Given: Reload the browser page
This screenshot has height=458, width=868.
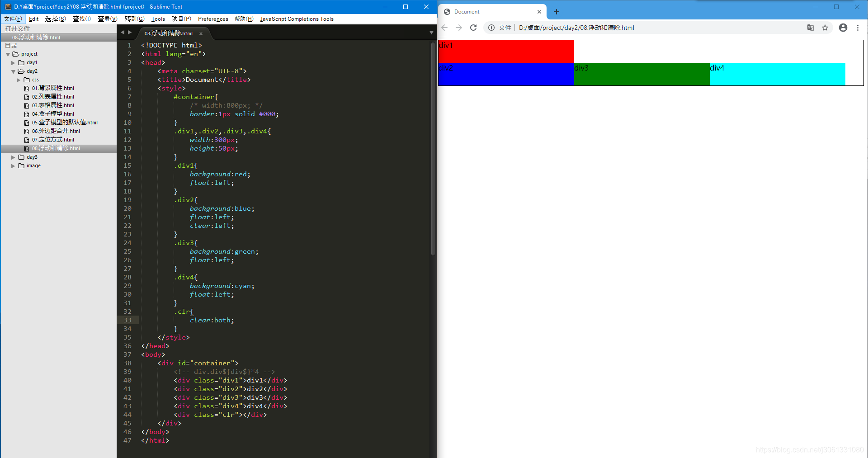Looking at the screenshot, I should click(x=473, y=28).
